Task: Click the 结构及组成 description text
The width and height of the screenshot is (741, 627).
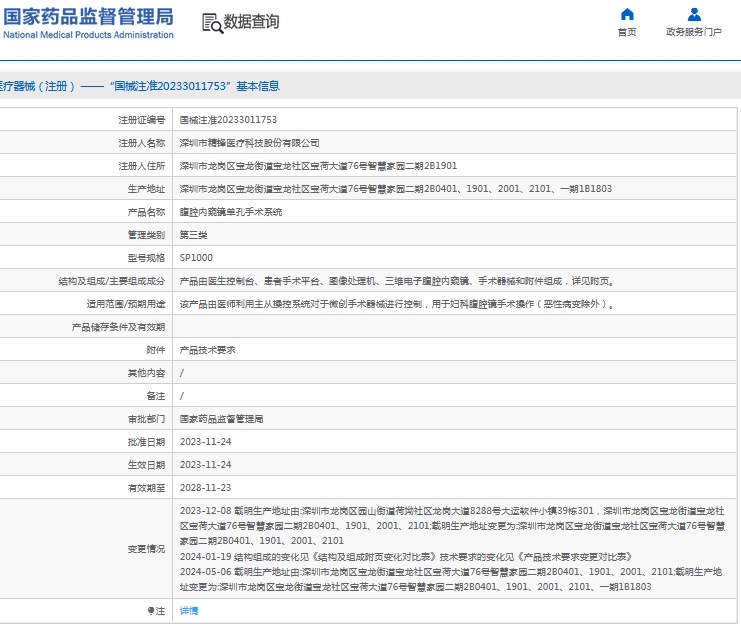Action: click(x=397, y=281)
